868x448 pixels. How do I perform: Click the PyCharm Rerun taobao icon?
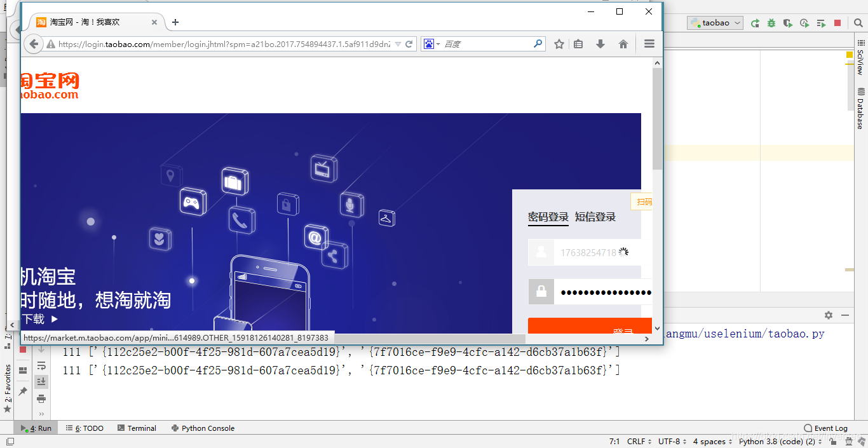755,23
